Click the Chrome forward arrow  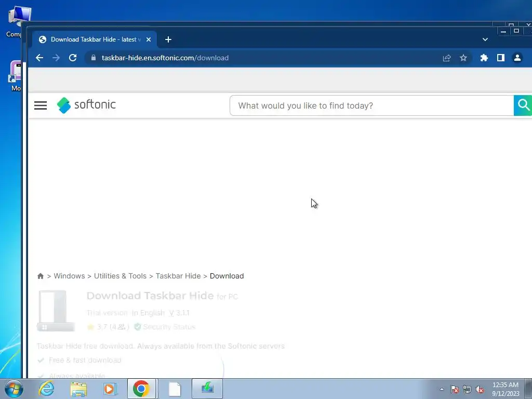[56, 58]
